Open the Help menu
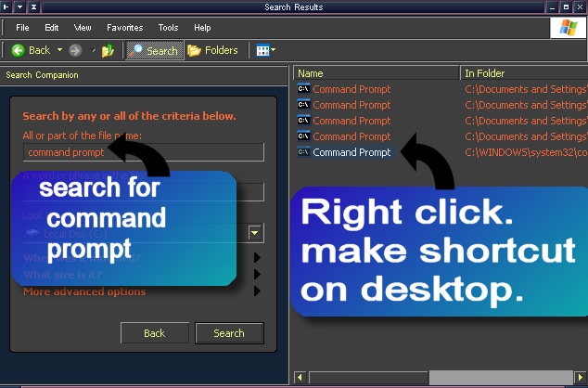The width and height of the screenshot is (588, 388). click(202, 28)
